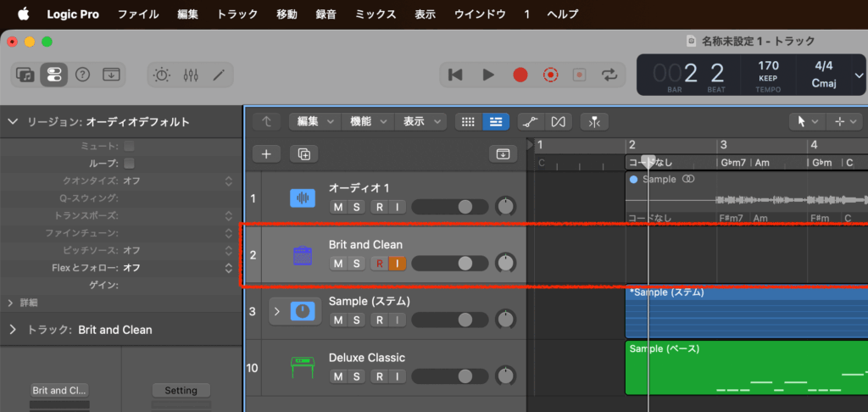Record-enable the Brit and Clean track
This screenshot has width=868, height=412.
pyautogui.click(x=379, y=264)
